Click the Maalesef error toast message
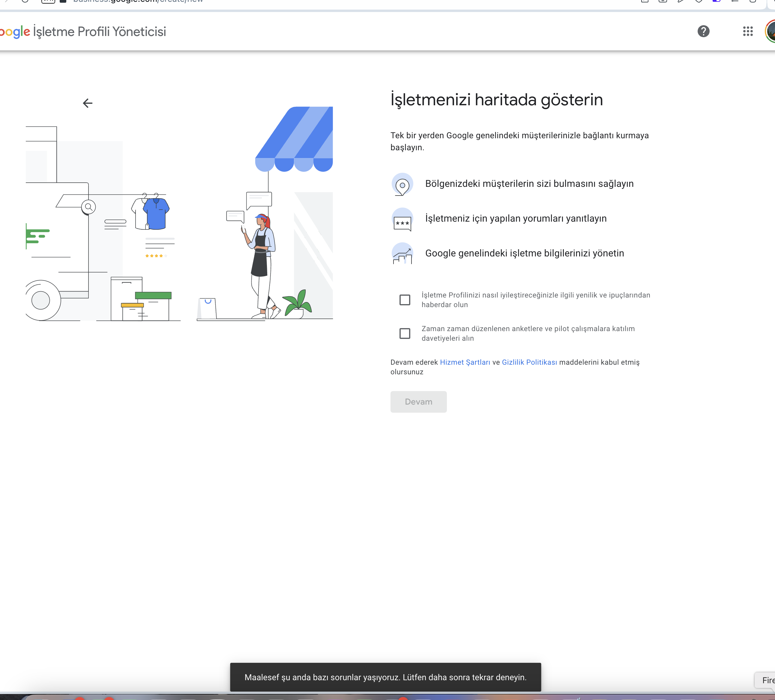Viewport: 775px width, 700px height. 385,677
